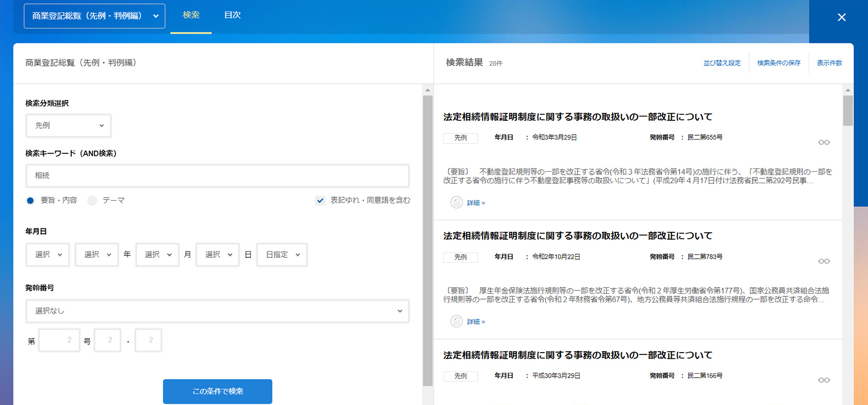This screenshot has height=405, width=868.
Task: Click the 先例 tag on 民二第655号 result
Action: 460,138
